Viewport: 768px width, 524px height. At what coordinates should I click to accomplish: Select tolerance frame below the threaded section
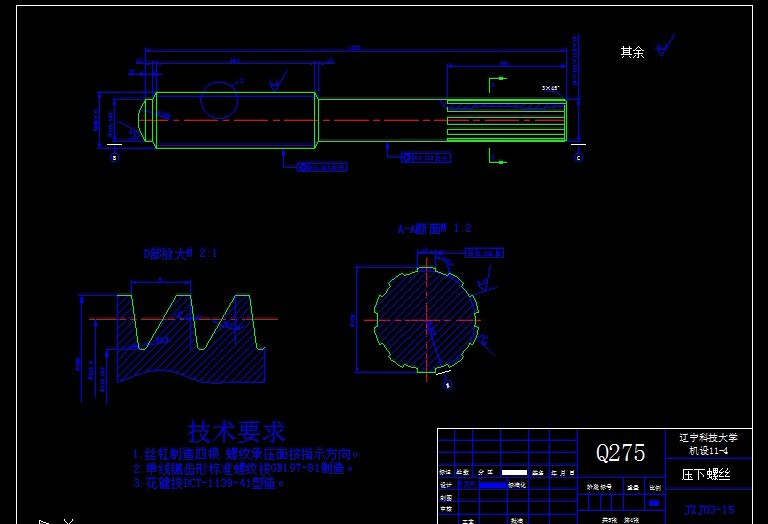322,167
